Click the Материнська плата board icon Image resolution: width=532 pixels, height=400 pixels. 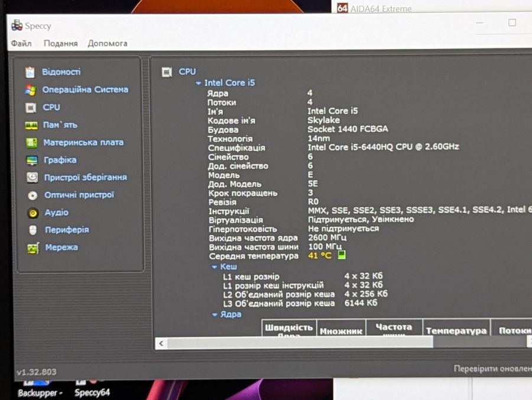[31, 142]
